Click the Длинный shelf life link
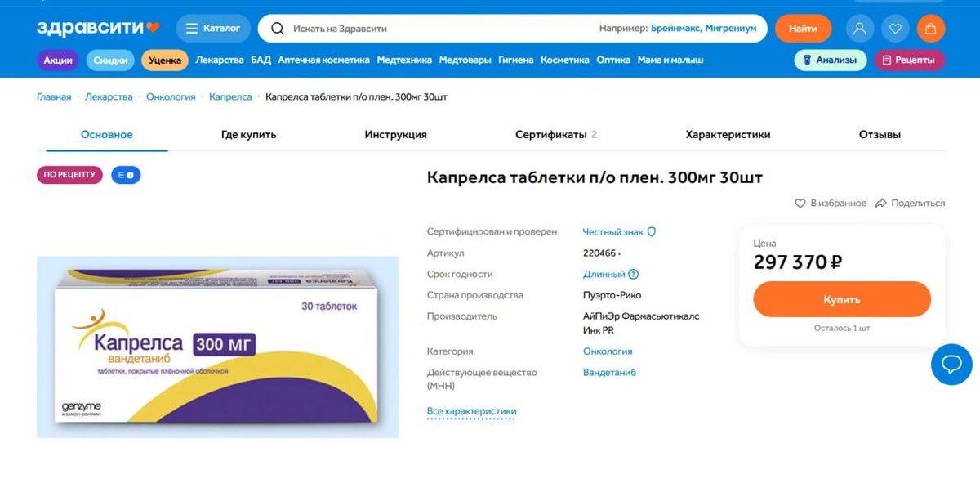Viewport: 980px width, 479px height. pyautogui.click(x=604, y=275)
